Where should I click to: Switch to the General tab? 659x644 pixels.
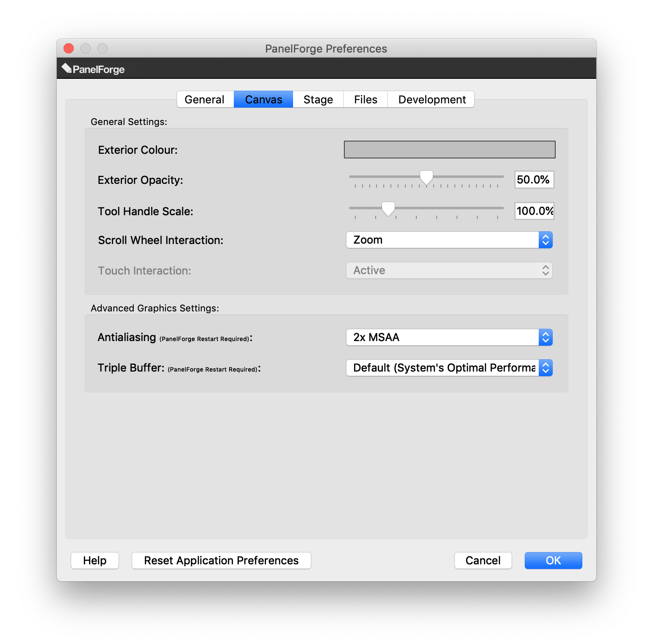pyautogui.click(x=205, y=100)
